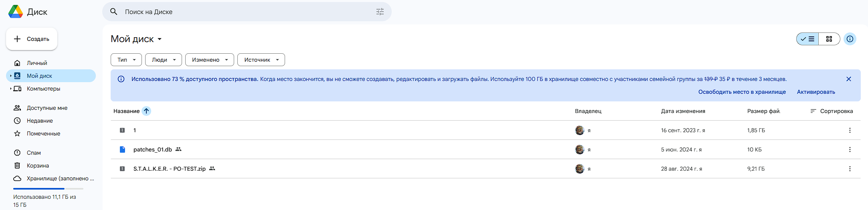Open three-dot menu for file 1
This screenshot has width=868, height=210.
(x=850, y=130)
